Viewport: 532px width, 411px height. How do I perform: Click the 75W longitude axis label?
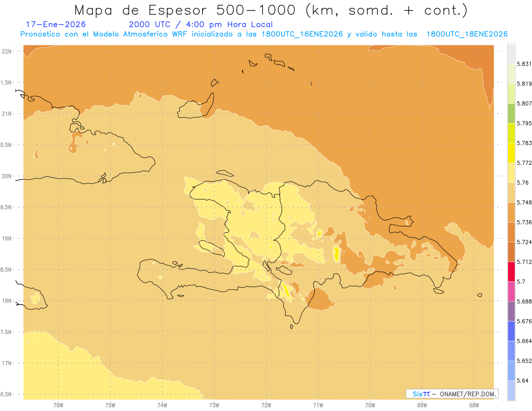110,405
